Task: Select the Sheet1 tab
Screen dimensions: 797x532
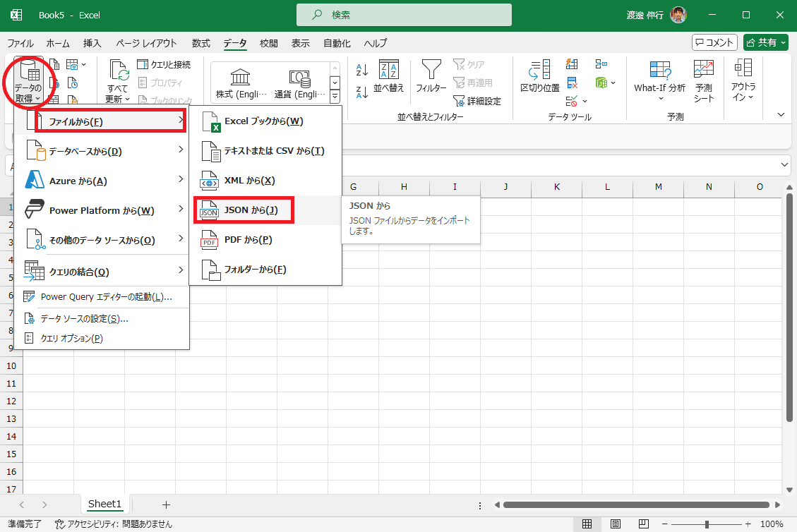Action: click(104, 504)
